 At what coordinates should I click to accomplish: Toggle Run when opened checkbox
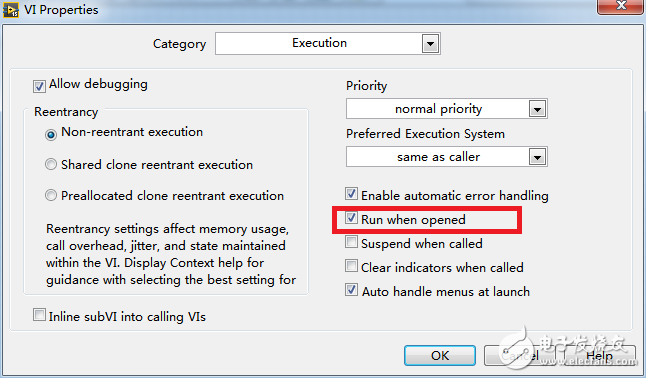[x=351, y=218]
